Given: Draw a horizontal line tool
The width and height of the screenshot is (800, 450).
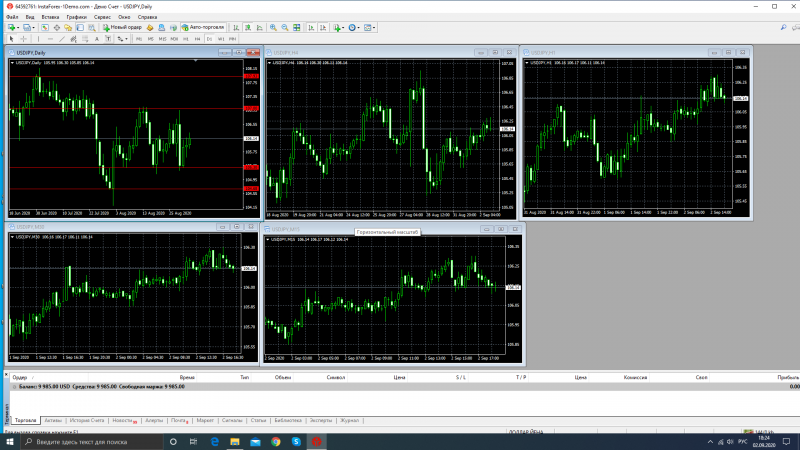Looking at the screenshot, I should click(x=50, y=39).
